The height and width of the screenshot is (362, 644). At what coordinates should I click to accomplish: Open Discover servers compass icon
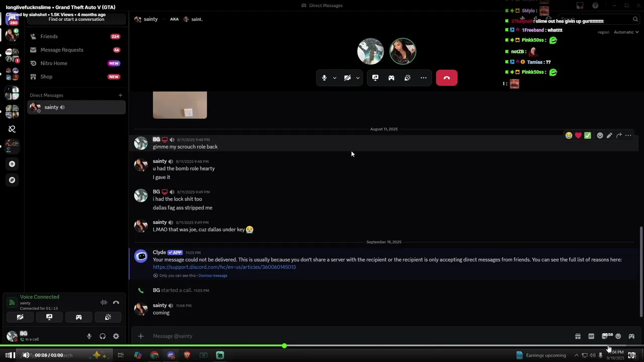12,180
